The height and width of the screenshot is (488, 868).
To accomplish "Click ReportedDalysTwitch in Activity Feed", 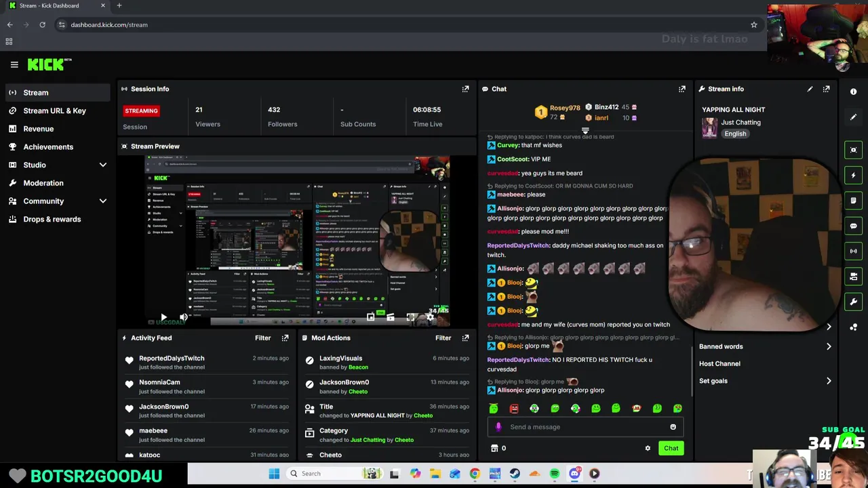I will [172, 358].
